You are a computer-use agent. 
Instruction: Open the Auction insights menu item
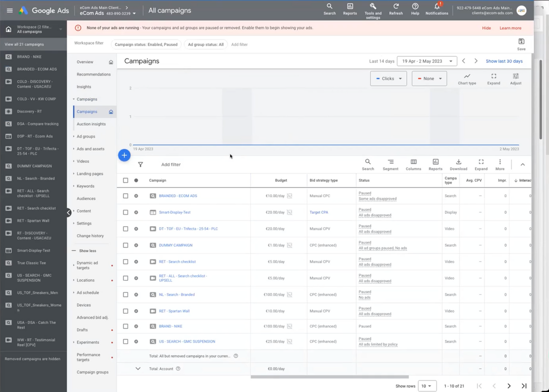pos(91,124)
